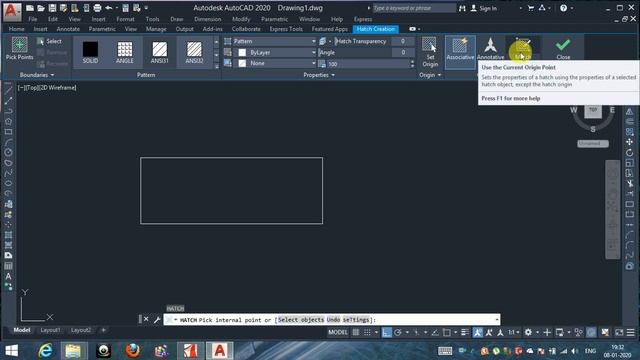Close the command line with its X icon
The width and height of the screenshot is (640, 360).
coord(146,319)
